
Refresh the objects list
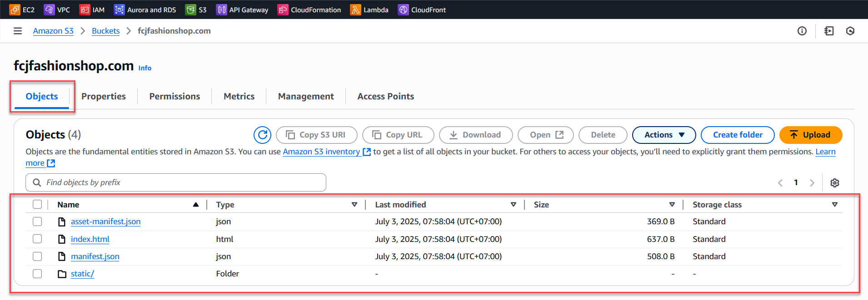pyautogui.click(x=262, y=135)
